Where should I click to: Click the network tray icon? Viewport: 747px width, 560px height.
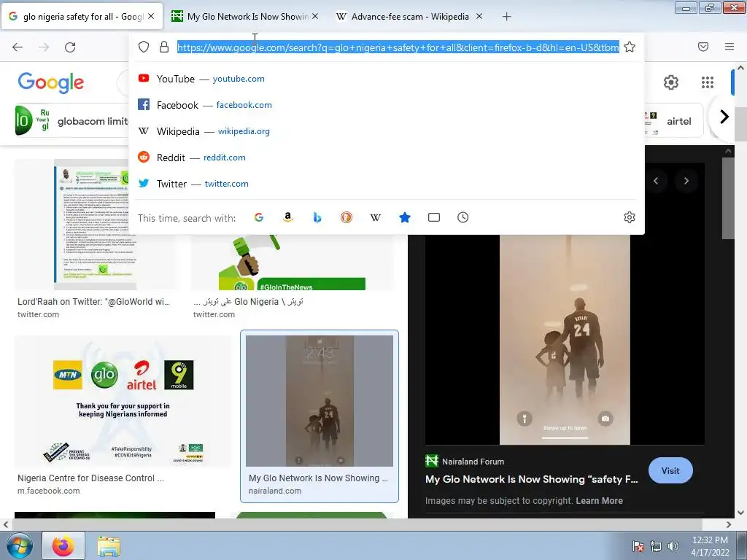(x=656, y=546)
